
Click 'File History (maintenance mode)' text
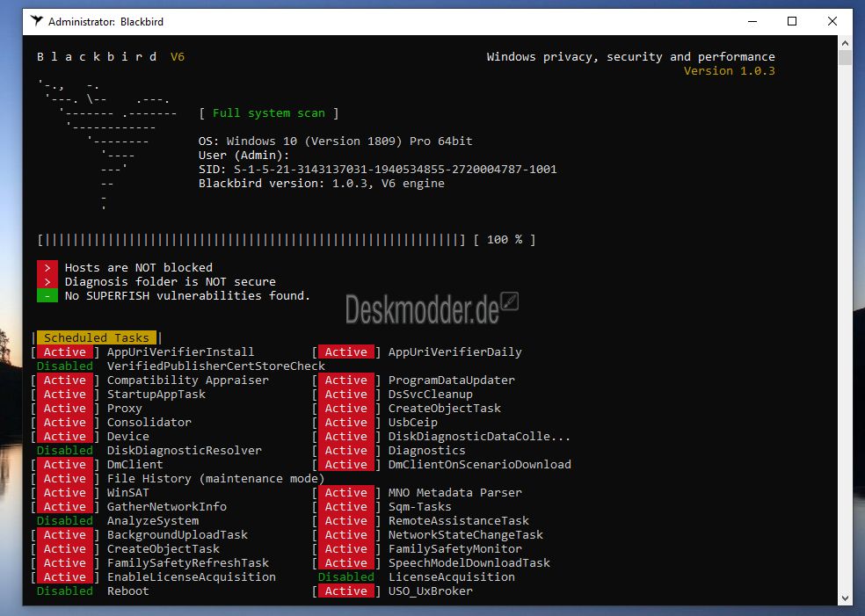(215, 479)
